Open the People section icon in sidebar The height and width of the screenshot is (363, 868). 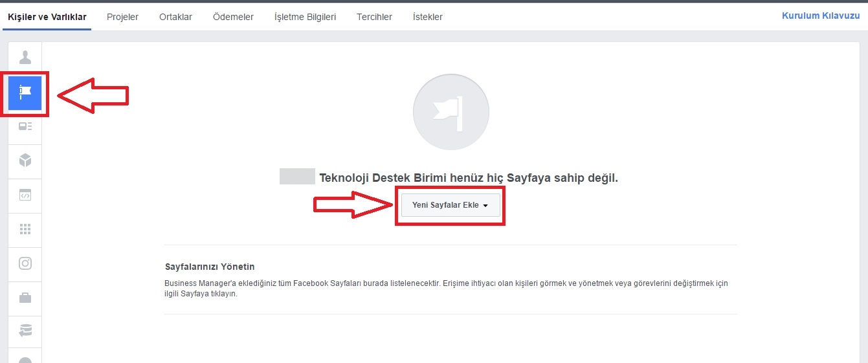25,58
